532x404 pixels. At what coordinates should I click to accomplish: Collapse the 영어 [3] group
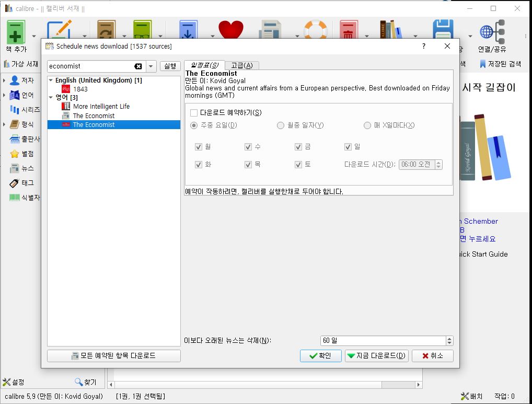pos(51,97)
